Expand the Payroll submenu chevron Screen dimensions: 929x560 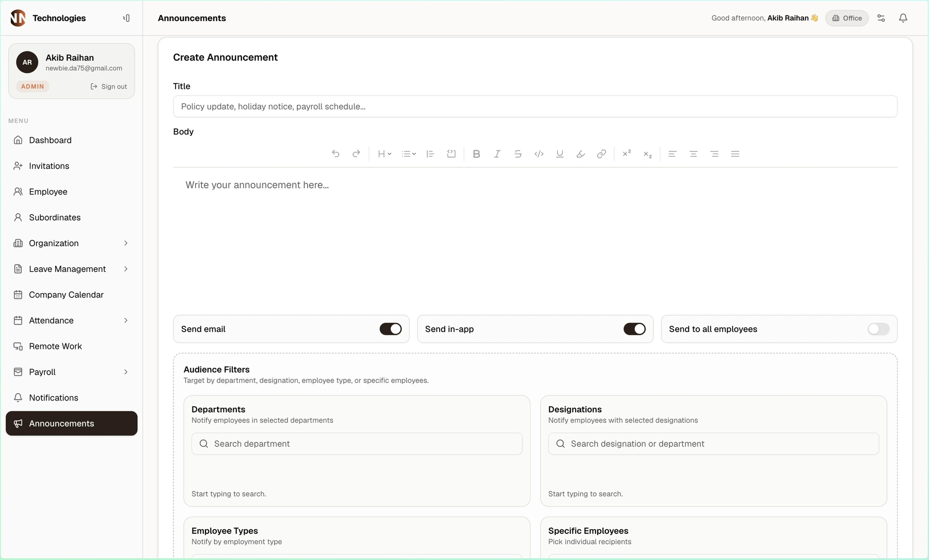click(126, 372)
